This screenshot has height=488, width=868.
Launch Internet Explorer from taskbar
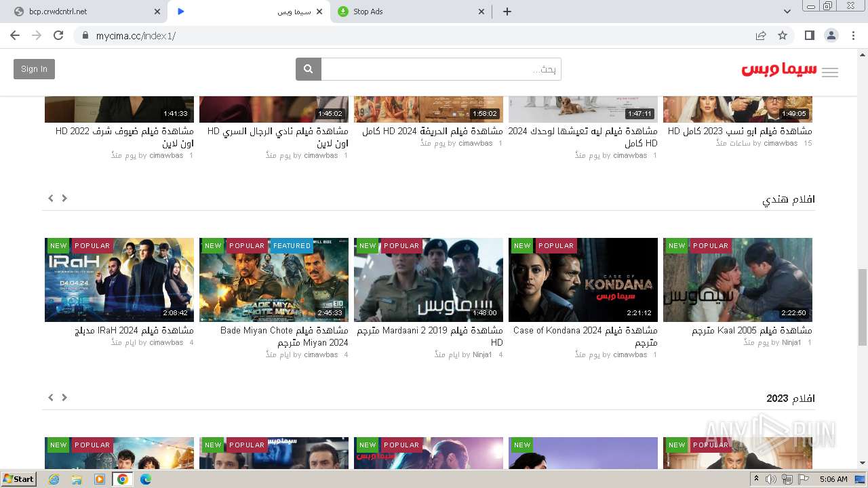pos(54,479)
